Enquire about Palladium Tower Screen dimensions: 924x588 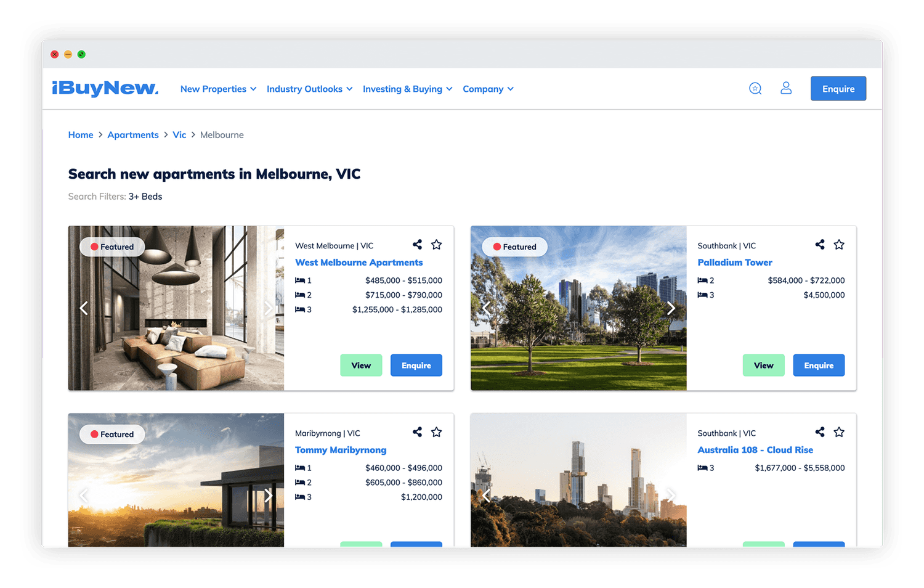click(819, 365)
